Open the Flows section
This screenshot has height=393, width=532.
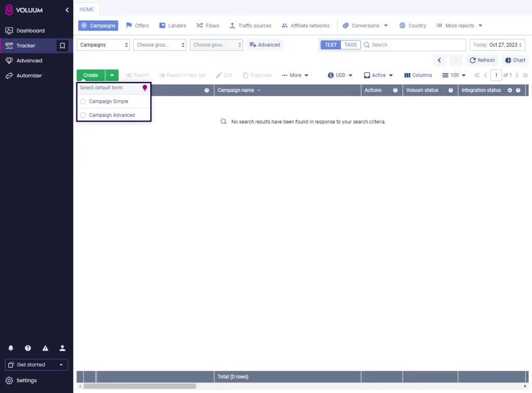[x=207, y=25]
